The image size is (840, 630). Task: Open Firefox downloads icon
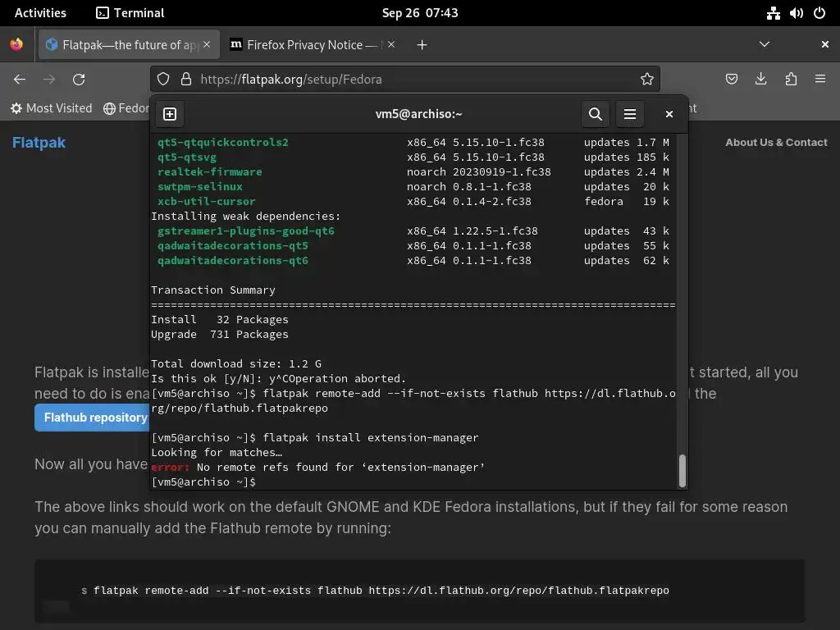(760, 80)
